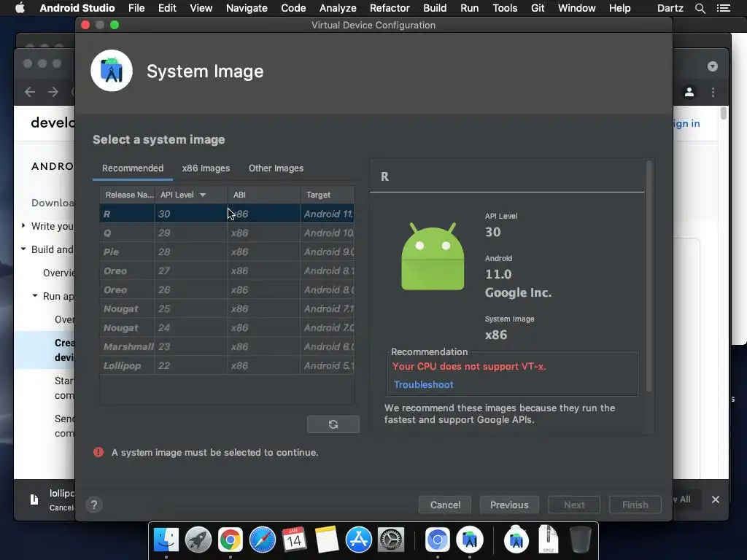This screenshot has height=560, width=747.
Task: Select the Oreo API 27 row
Action: [x=227, y=271]
